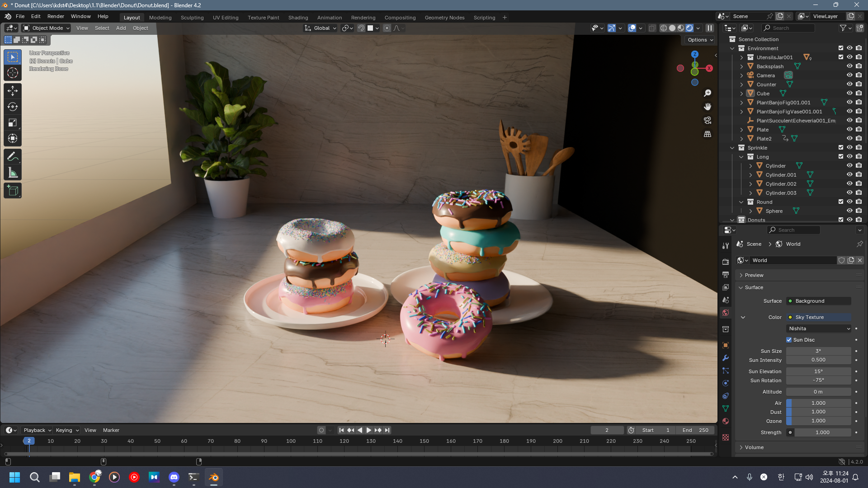Activate the Annotate tool
The width and height of the screenshot is (868, 488).
coord(13,157)
